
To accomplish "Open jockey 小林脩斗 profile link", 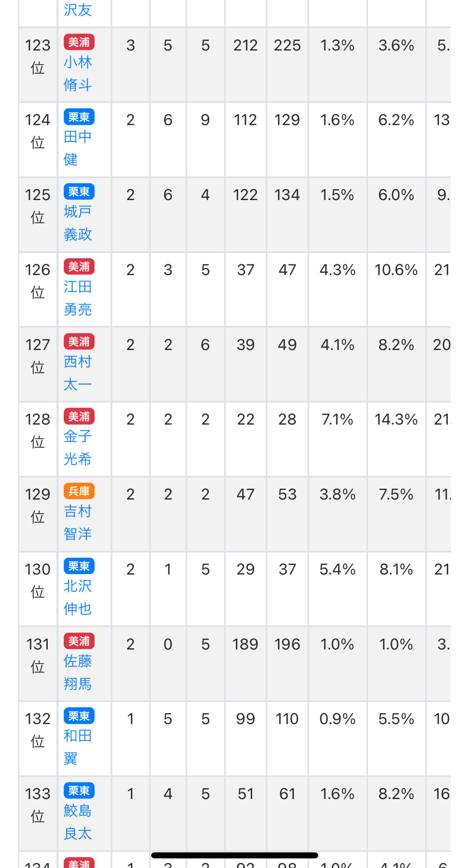I will [78, 73].
